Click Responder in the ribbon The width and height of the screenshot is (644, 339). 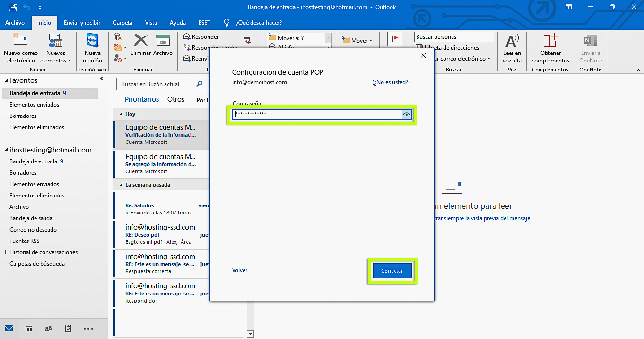coord(200,37)
